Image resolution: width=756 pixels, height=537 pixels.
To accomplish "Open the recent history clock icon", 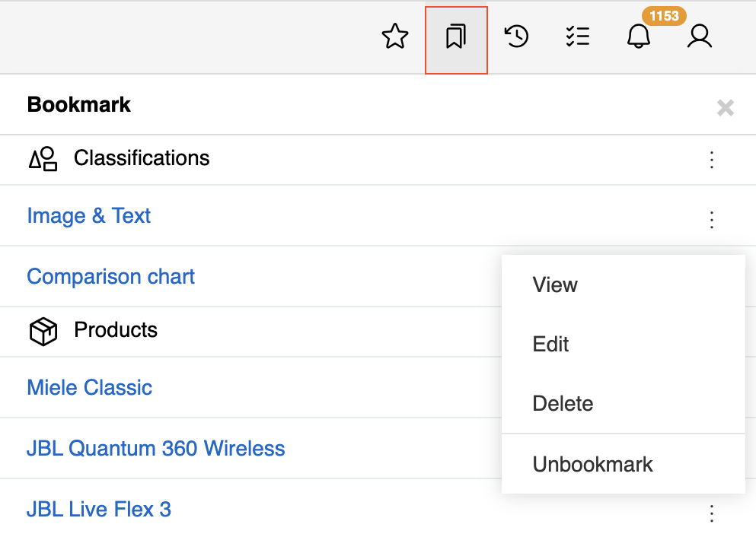I will (x=517, y=37).
